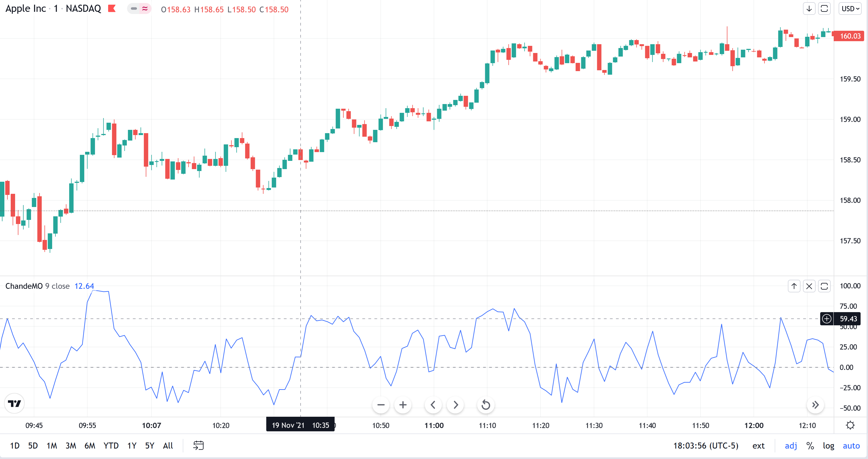Click the ChandeMO value 12.64

click(84, 286)
